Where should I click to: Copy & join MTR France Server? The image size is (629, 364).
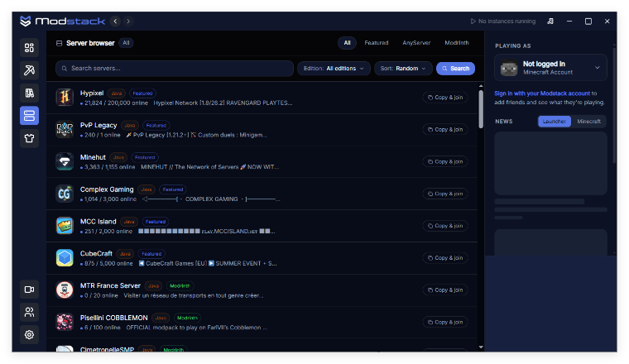[x=445, y=290]
